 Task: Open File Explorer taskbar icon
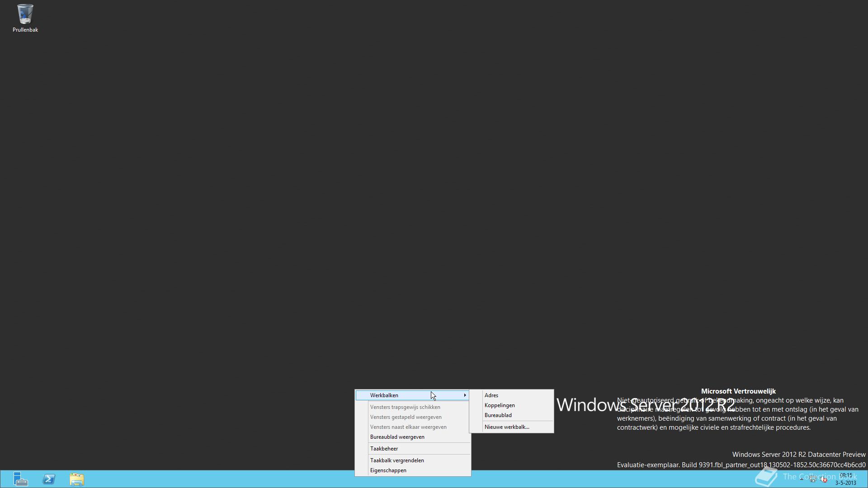click(x=77, y=479)
